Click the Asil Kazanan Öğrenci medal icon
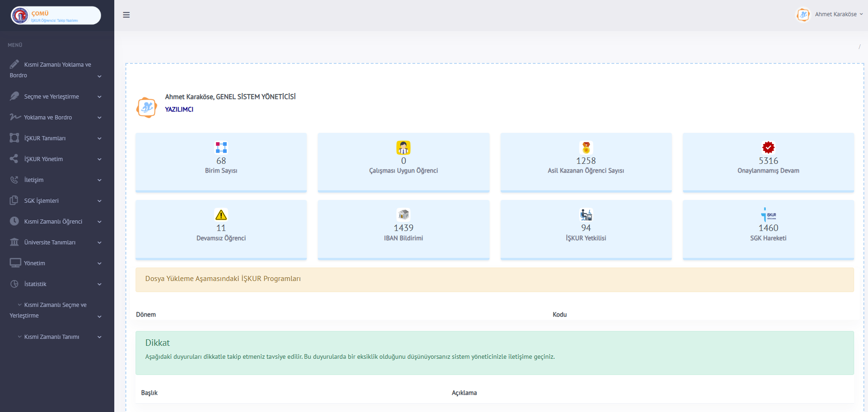868x412 pixels. pyautogui.click(x=586, y=148)
